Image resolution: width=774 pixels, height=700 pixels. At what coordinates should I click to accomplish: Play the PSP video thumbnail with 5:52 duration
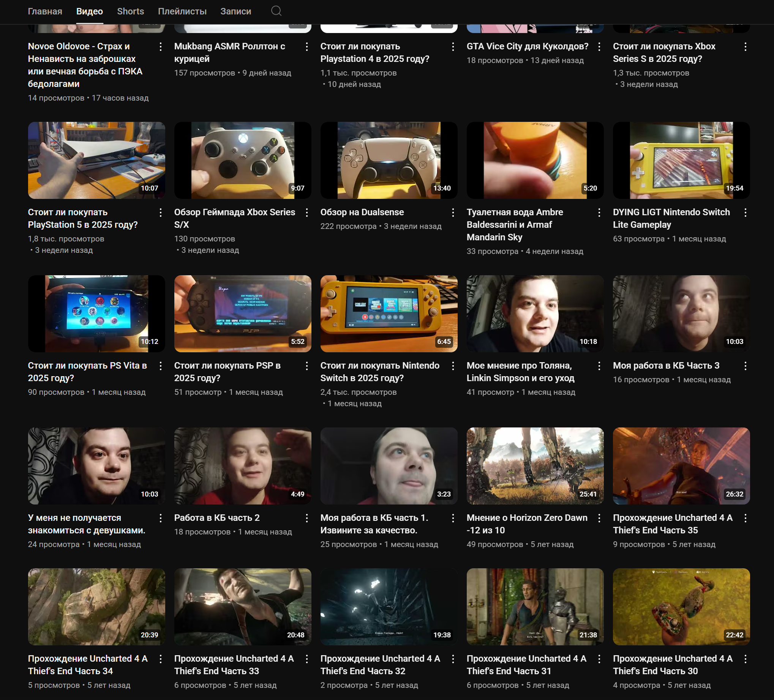[242, 314]
